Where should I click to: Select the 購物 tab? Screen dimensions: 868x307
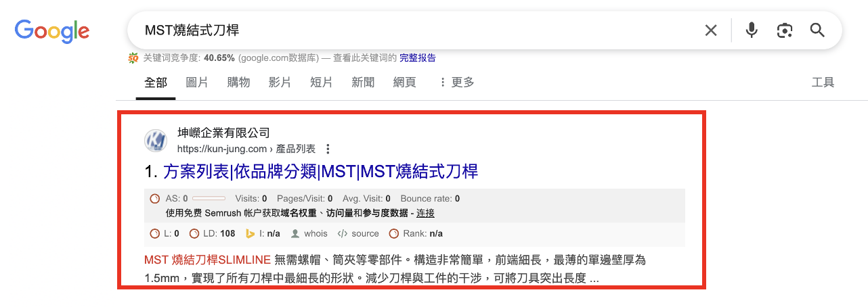click(238, 82)
